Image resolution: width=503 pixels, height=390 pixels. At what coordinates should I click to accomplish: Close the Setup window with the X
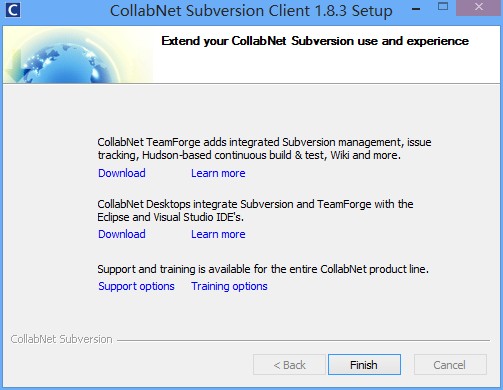tap(479, 7)
